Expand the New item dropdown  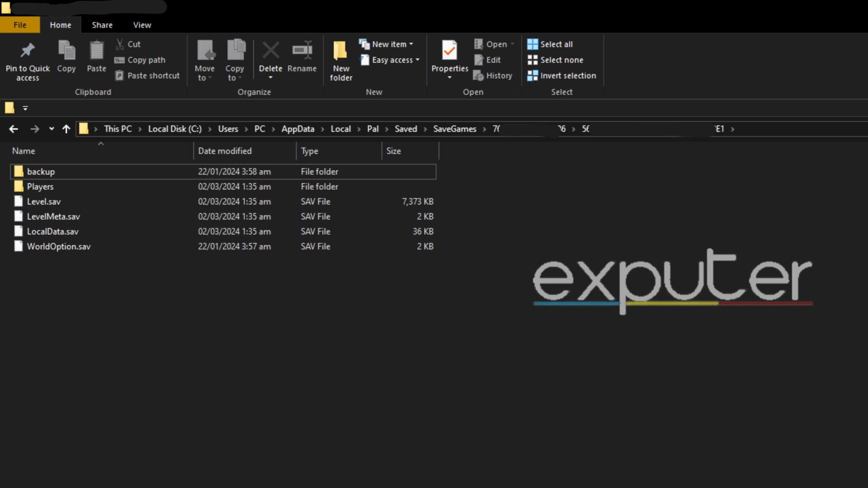387,44
